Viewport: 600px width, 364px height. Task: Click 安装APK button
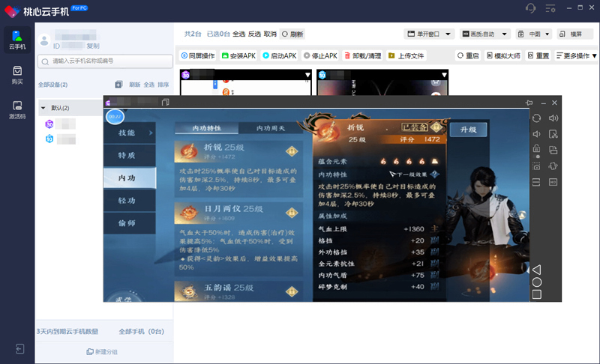pos(238,55)
